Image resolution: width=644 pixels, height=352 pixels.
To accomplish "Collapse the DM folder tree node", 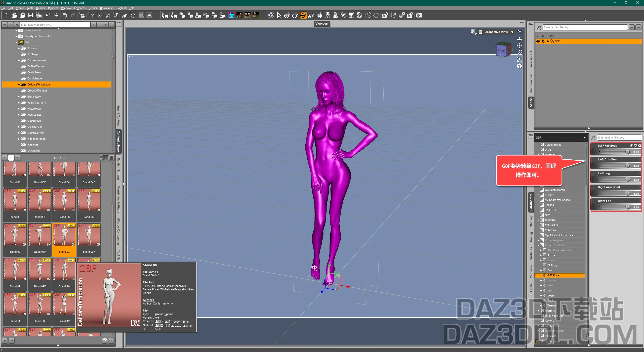I will pos(16,42).
